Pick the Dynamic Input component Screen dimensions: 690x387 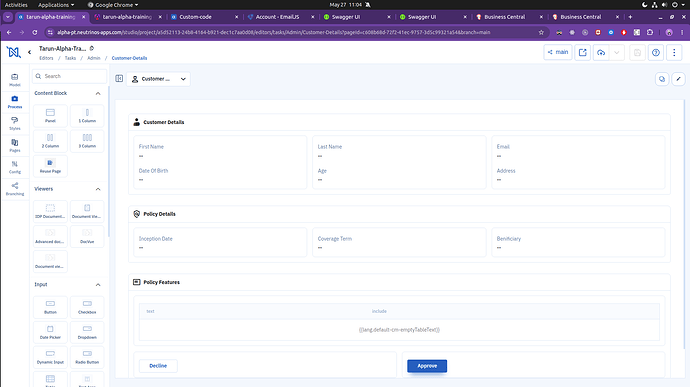pos(50,357)
